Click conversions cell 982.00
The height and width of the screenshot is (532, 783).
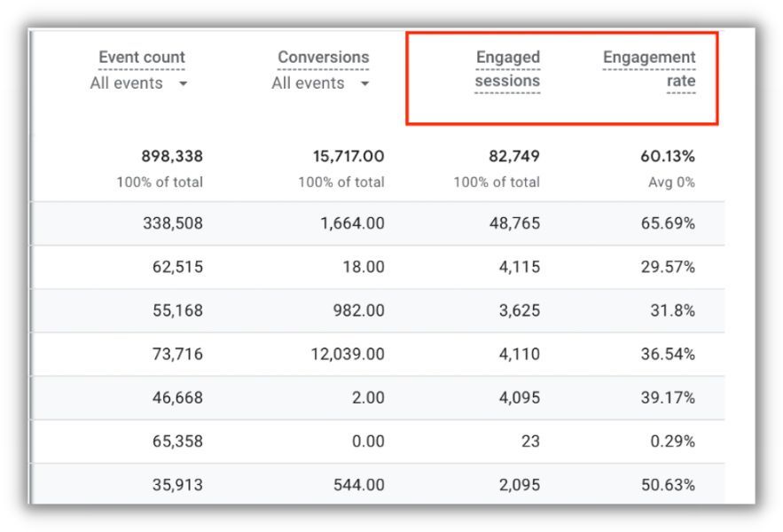pyautogui.click(x=359, y=310)
